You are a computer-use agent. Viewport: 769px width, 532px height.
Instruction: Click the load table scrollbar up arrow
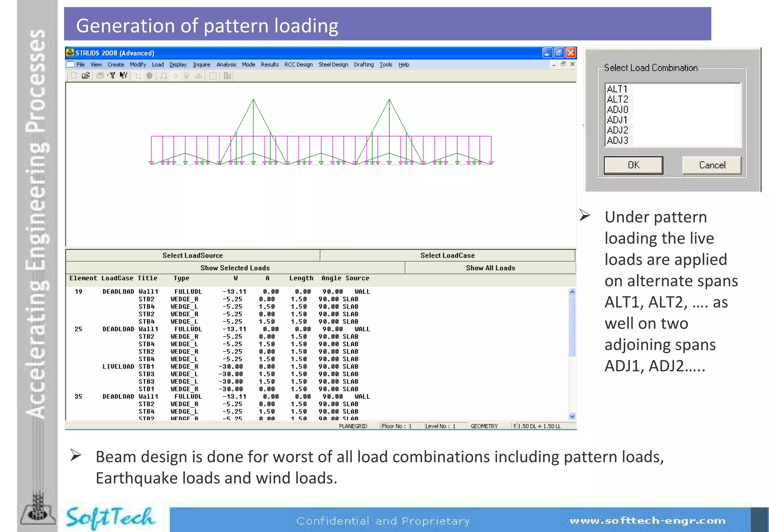click(572, 292)
